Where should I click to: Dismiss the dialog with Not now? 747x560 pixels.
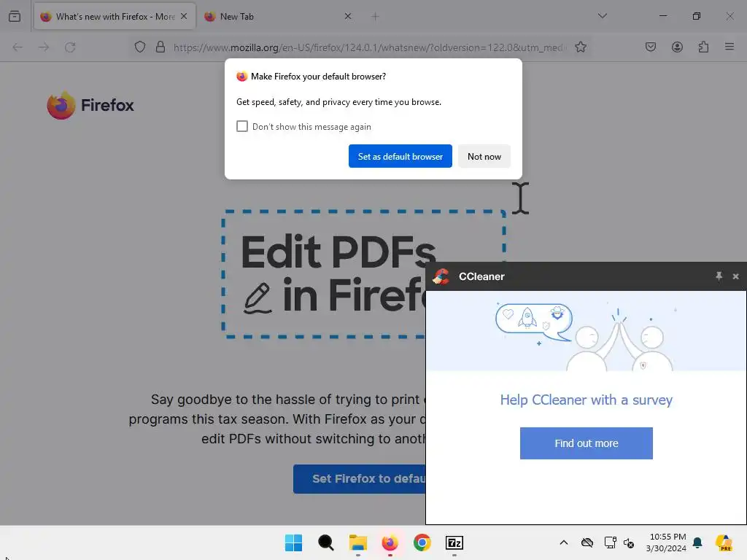point(484,156)
